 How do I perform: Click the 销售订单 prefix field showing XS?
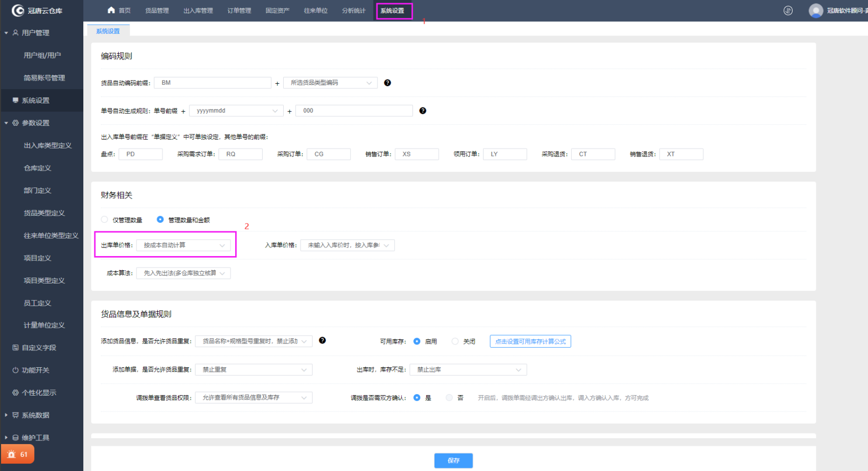[x=417, y=154]
